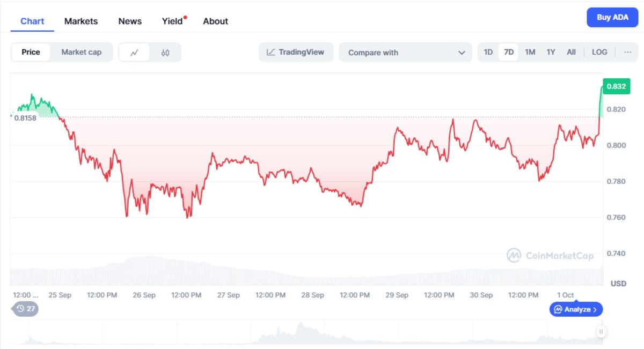This screenshot has width=644, height=349.
Task: Click the 0.832 current price label
Action: [615, 86]
